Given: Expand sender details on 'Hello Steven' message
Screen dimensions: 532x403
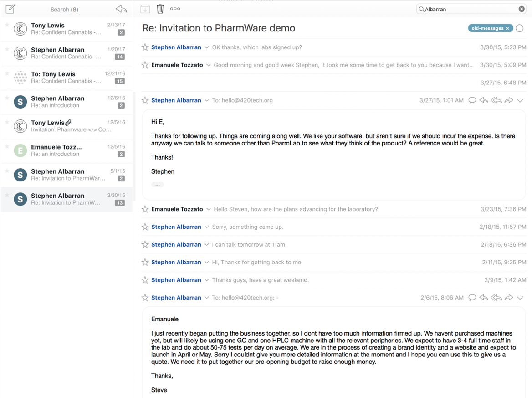Looking at the screenshot, I should tap(208, 209).
